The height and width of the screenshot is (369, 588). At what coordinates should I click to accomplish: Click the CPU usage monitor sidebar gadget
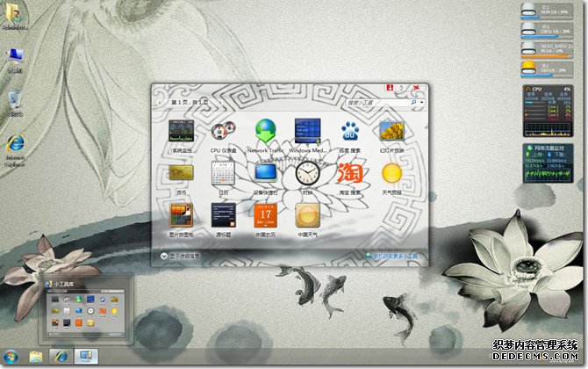click(x=548, y=111)
